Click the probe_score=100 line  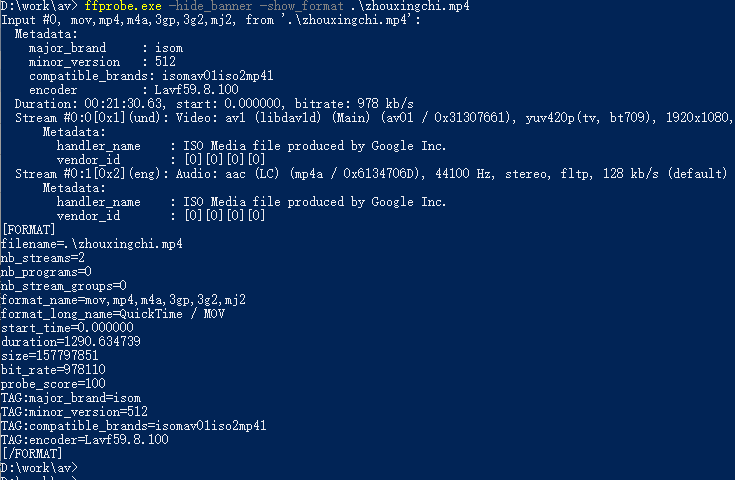pyautogui.click(x=53, y=383)
